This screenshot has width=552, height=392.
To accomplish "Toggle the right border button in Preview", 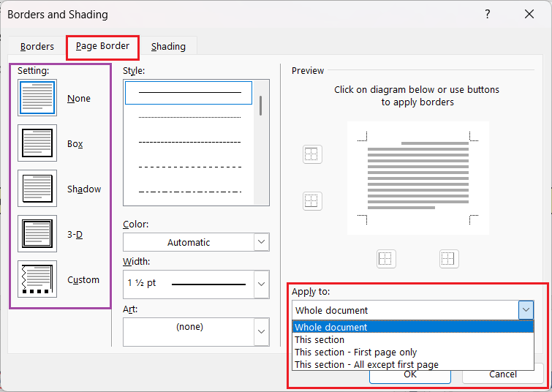I will pos(449,259).
